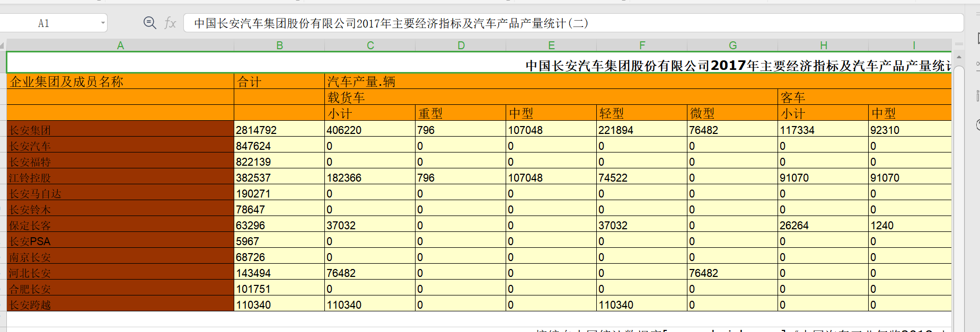Select column D header
This screenshot has height=332, width=980.
[461, 46]
